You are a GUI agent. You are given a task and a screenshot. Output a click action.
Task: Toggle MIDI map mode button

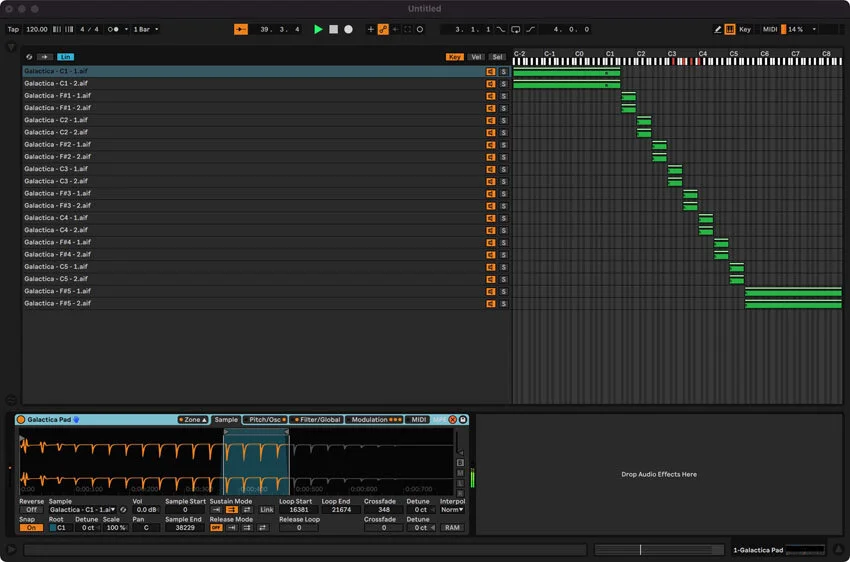770,29
